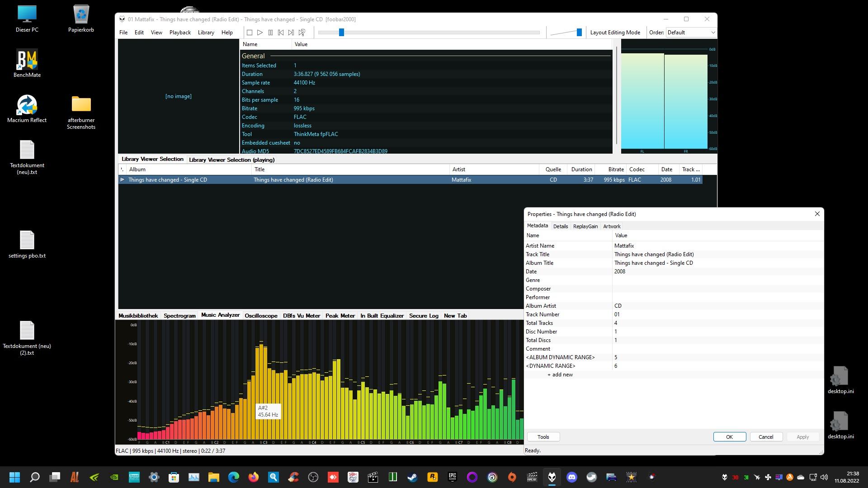Open Dieser PC desktop icon
The width and height of the screenshot is (868, 488).
click(x=27, y=19)
